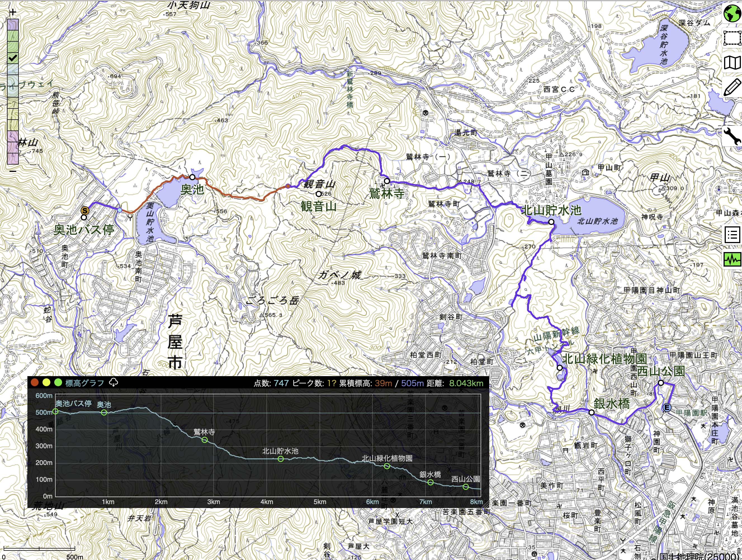Image resolution: width=742 pixels, height=560 pixels.
Task: Click the cumulative descent value 505m
Action: [413, 383]
